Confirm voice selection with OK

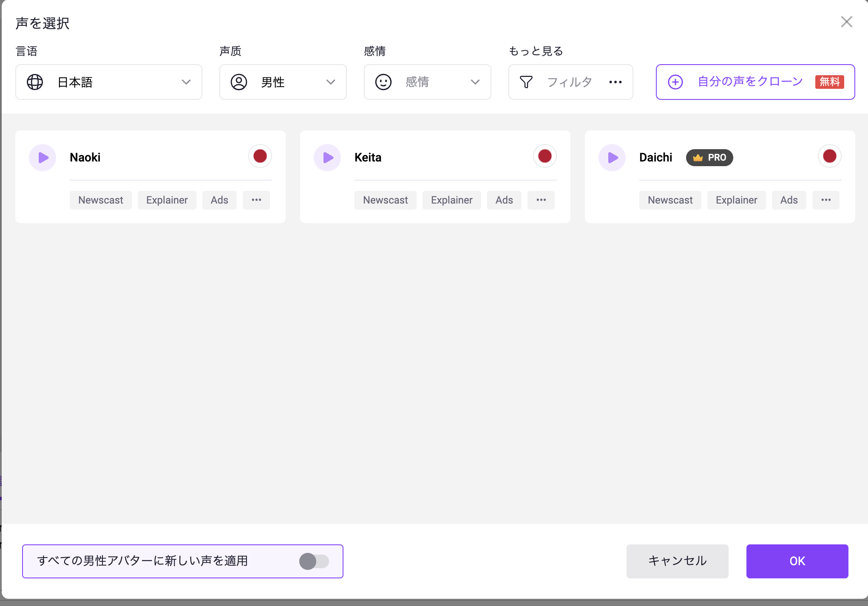[x=797, y=561]
